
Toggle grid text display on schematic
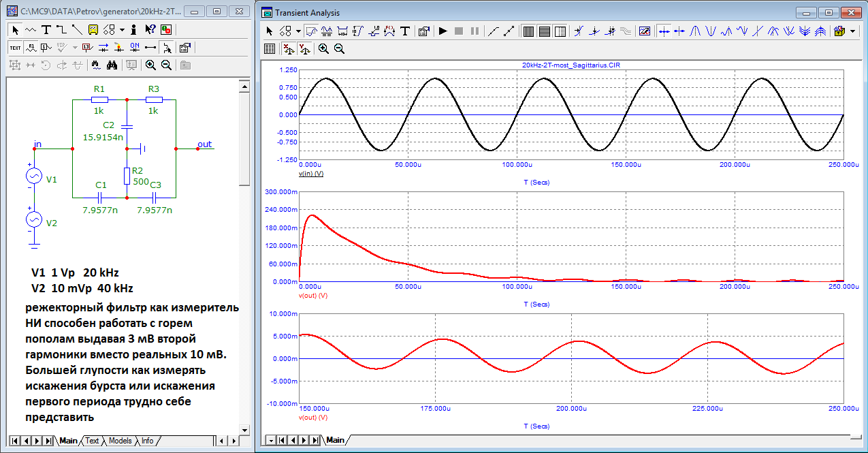point(15,48)
